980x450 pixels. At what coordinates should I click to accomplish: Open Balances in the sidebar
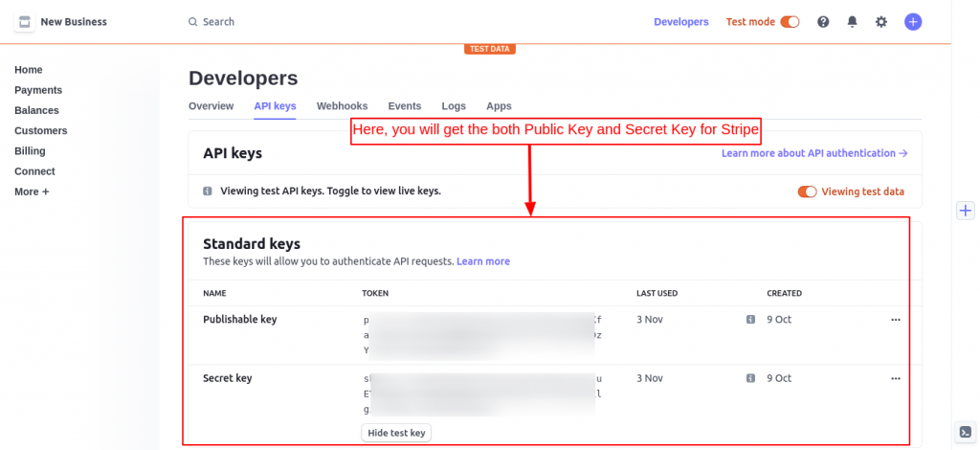pos(36,111)
